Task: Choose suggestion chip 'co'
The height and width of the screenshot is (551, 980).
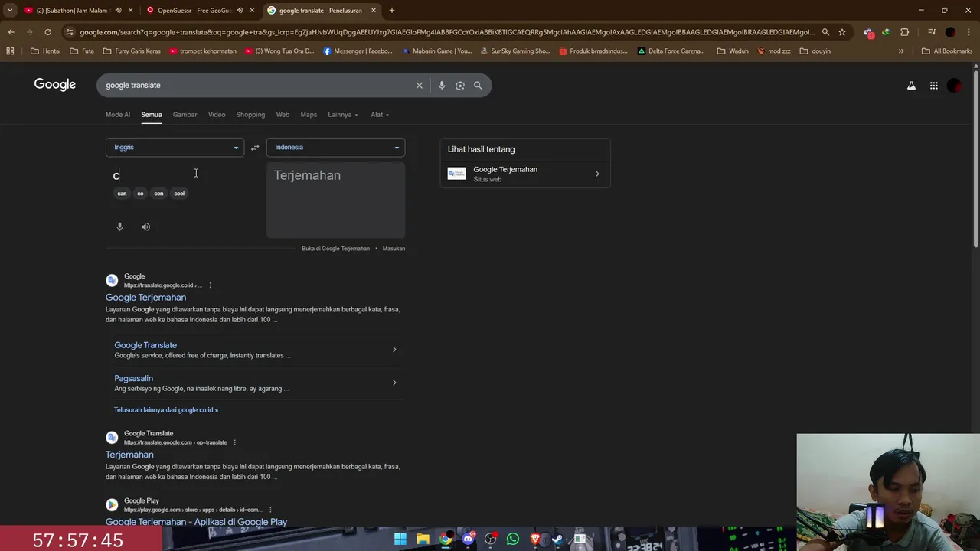Action: coord(140,194)
